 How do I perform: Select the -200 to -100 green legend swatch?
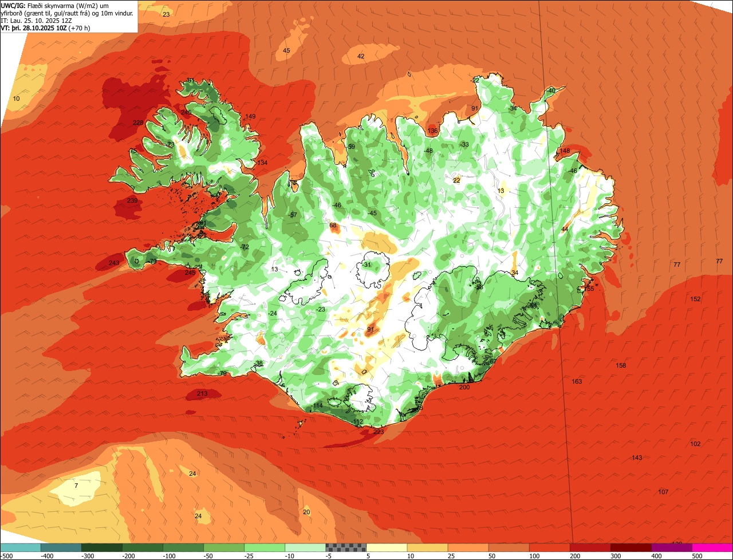(143, 547)
